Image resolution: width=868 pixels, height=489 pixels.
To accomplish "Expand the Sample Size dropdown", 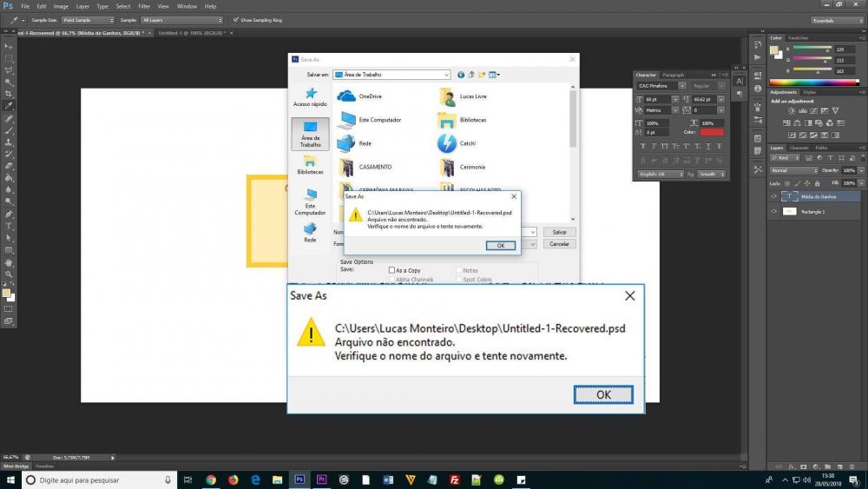I will [88, 19].
